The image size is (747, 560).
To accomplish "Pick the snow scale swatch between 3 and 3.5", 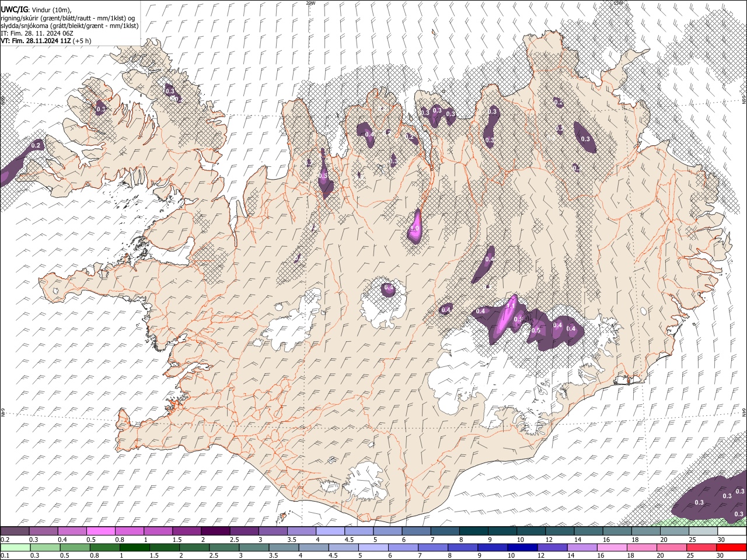I will tap(272, 531).
